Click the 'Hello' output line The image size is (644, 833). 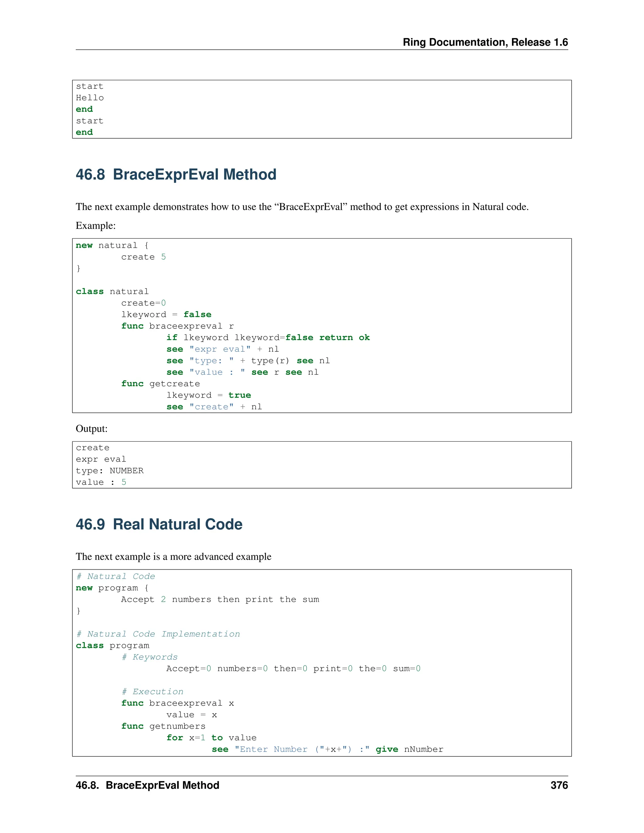click(x=90, y=98)
